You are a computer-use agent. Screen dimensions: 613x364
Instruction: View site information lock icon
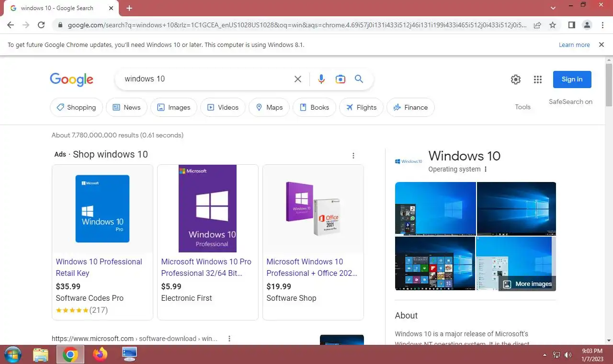(60, 25)
